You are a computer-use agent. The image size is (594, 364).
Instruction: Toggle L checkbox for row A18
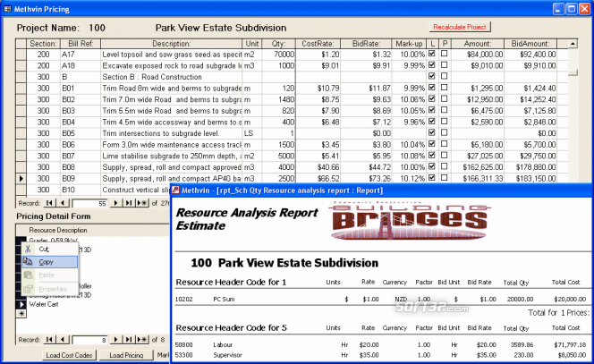431,65
